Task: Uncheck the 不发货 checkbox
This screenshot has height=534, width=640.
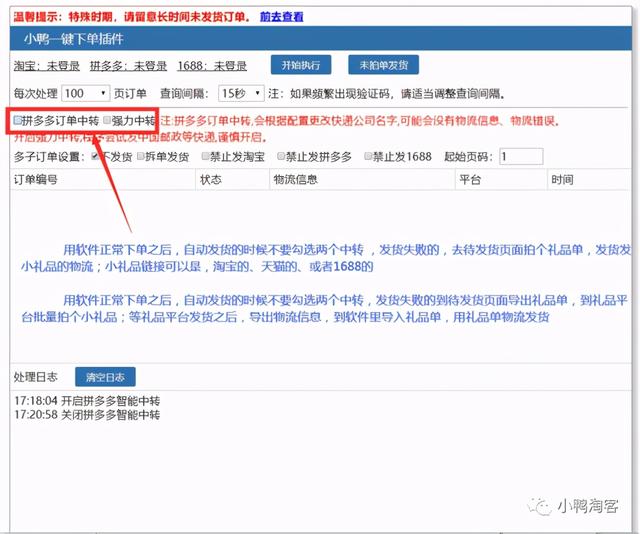Action: click(x=95, y=156)
